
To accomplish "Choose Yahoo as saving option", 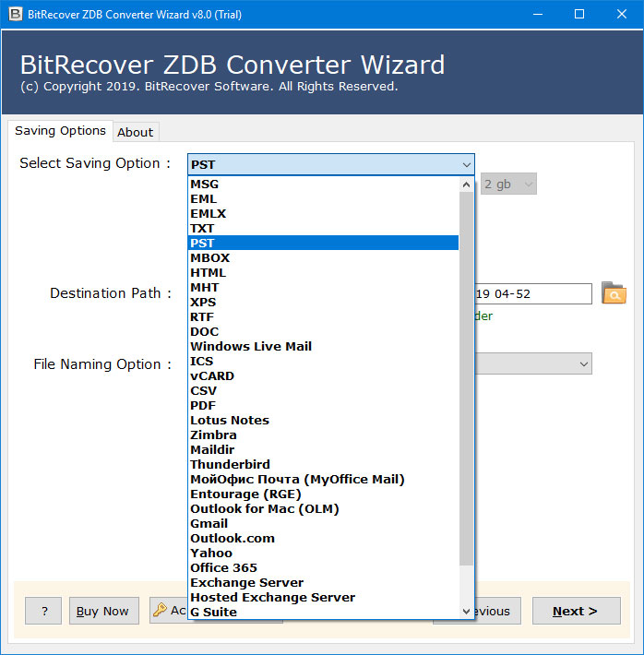I will pyautogui.click(x=324, y=554).
